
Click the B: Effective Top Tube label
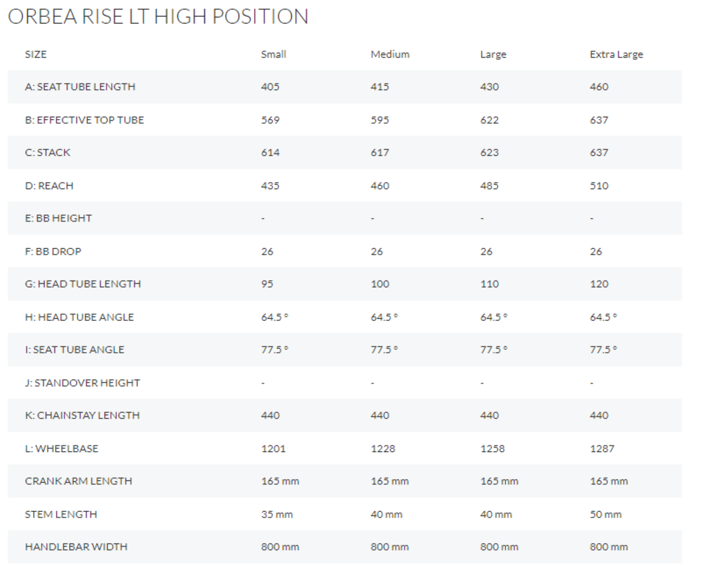84,120
